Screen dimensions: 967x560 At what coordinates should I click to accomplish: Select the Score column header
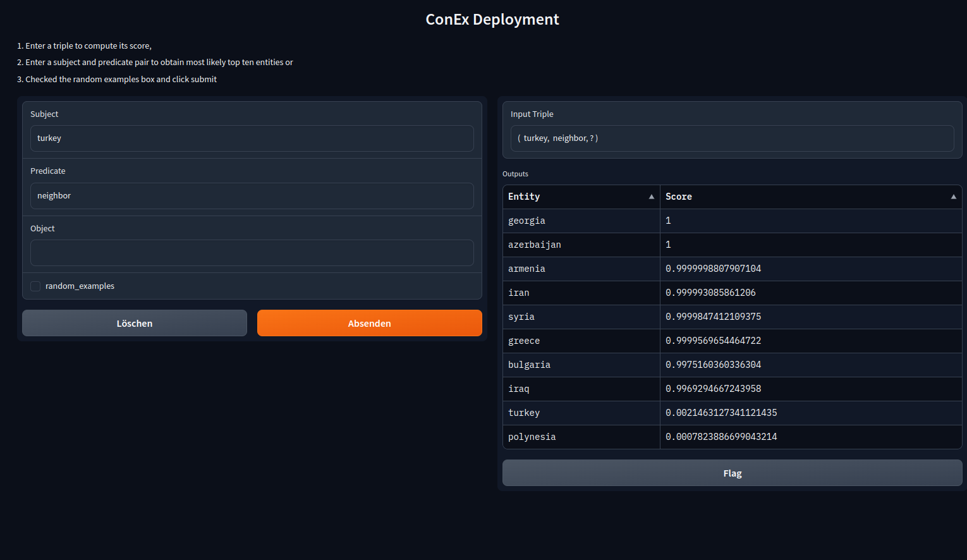(811, 197)
